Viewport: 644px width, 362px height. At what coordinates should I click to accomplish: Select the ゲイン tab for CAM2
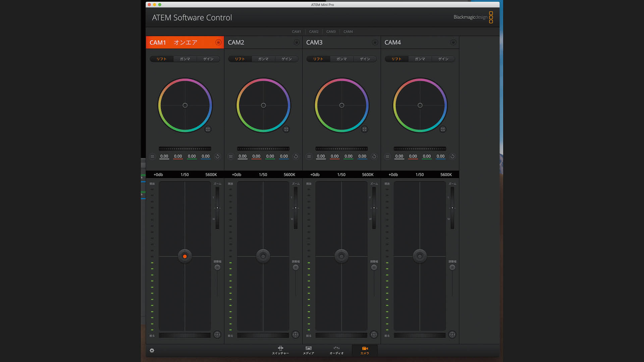coord(287,59)
